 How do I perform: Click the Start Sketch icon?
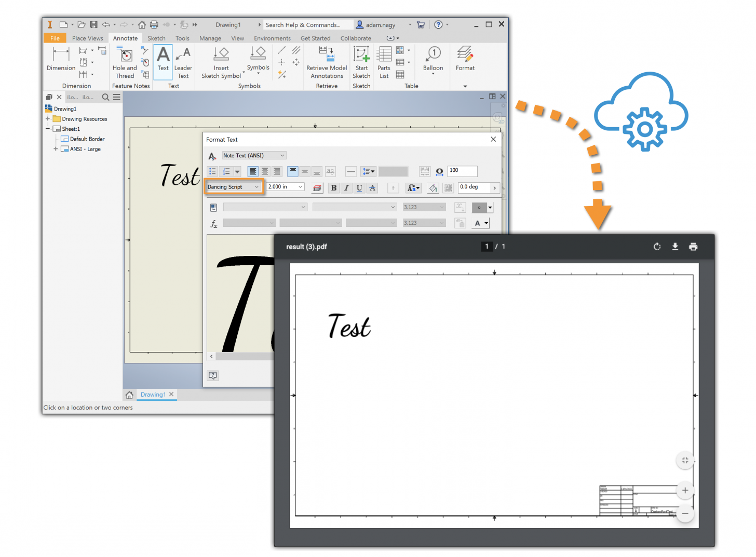tap(361, 61)
